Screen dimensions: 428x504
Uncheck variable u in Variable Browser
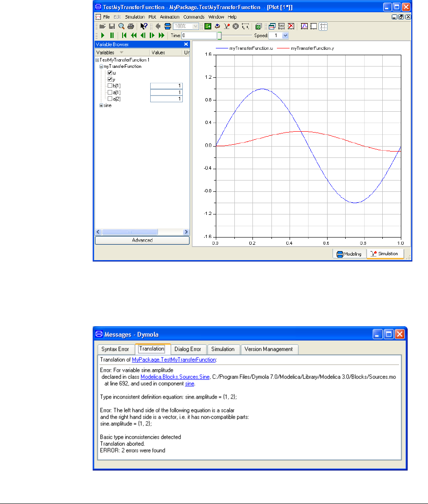click(110, 73)
